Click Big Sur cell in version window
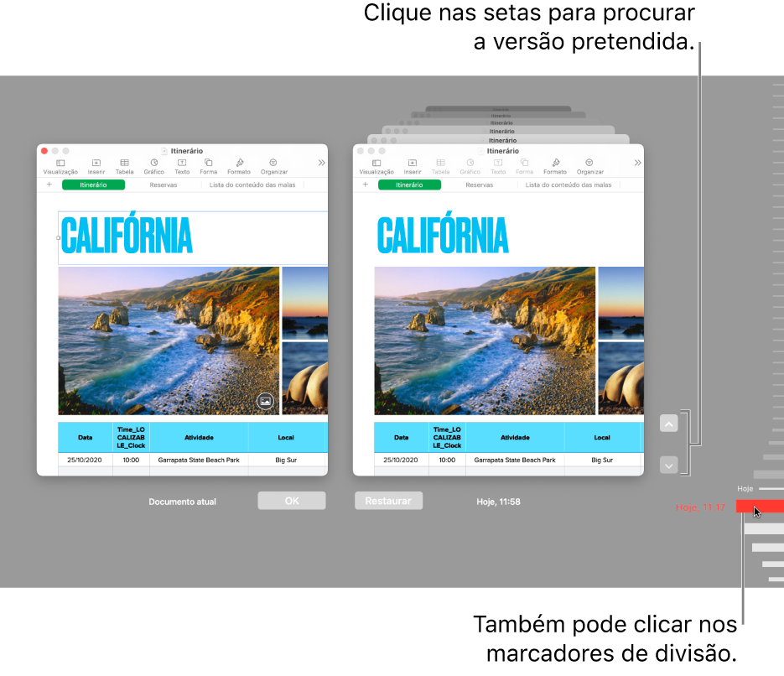This screenshot has width=784, height=676. [x=602, y=460]
